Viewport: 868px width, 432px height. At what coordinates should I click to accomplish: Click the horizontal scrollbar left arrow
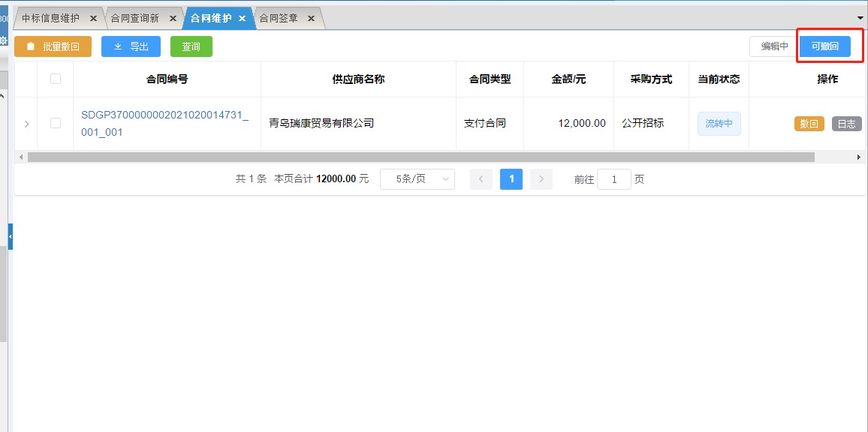coord(22,157)
